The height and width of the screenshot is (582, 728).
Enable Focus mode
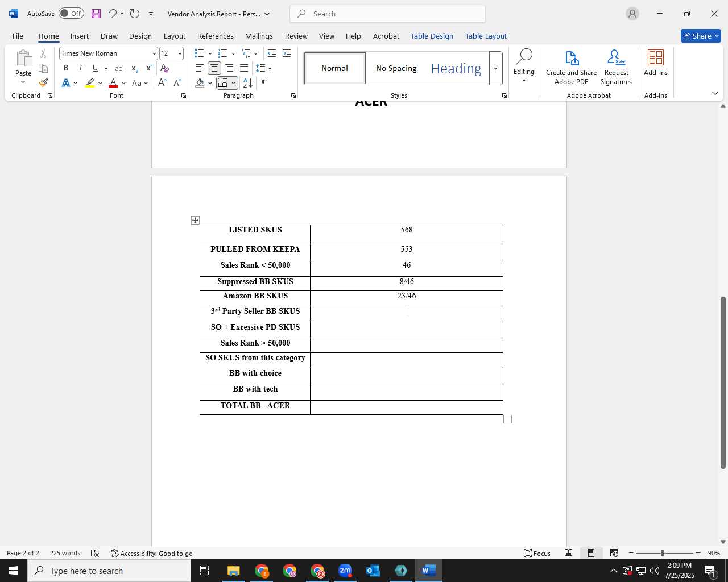(537, 553)
